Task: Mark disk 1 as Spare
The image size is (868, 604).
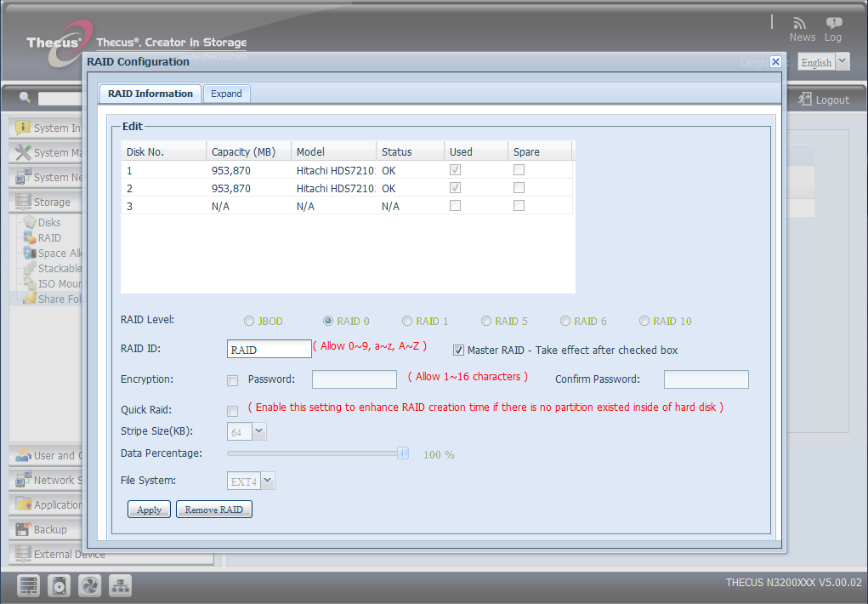Action: (x=519, y=170)
